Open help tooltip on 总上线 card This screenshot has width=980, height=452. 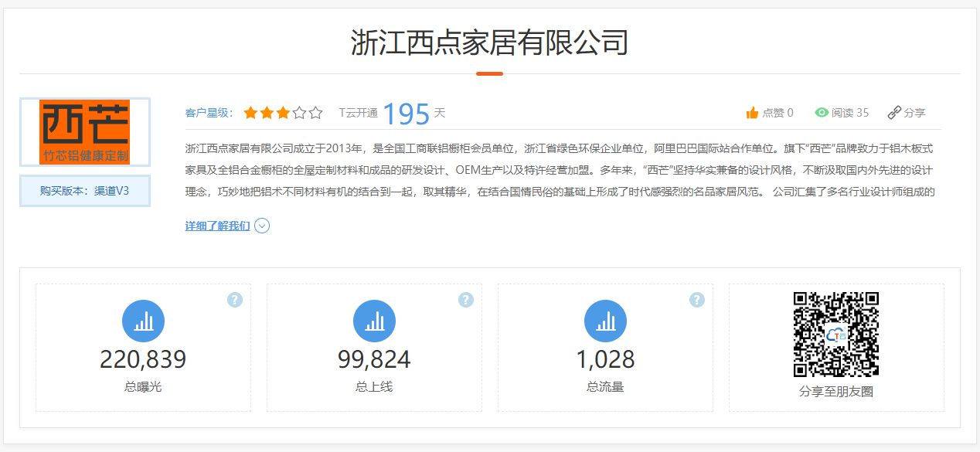click(466, 300)
